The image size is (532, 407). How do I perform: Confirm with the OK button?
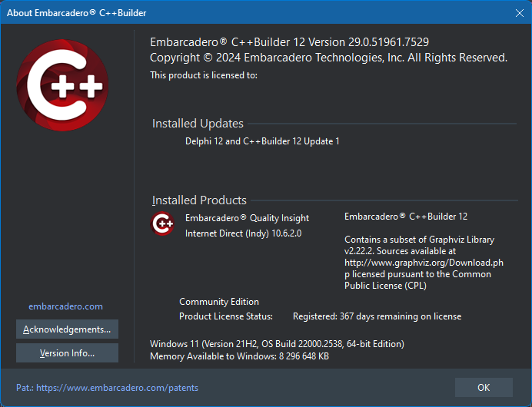(x=484, y=387)
